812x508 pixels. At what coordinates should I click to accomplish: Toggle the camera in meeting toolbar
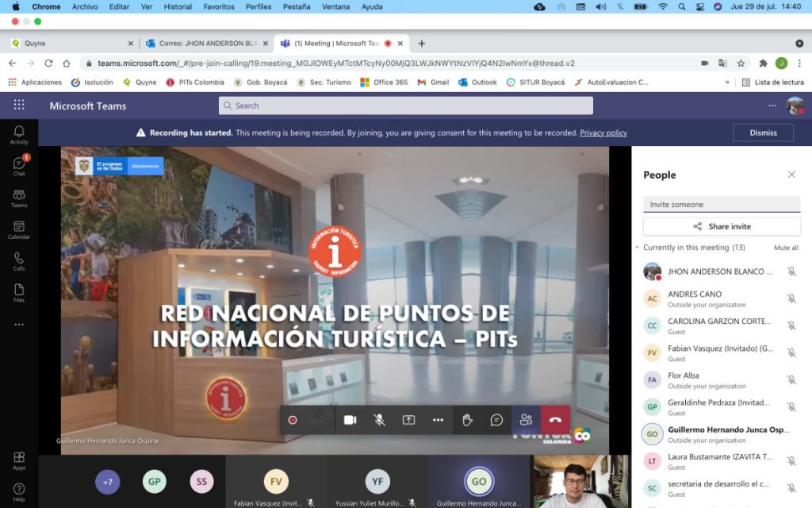tap(350, 420)
